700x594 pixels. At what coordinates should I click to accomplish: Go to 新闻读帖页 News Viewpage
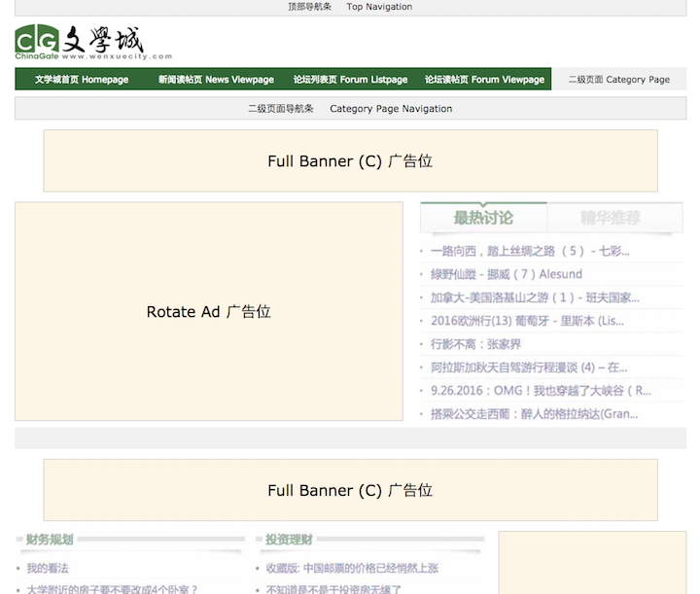(216, 80)
